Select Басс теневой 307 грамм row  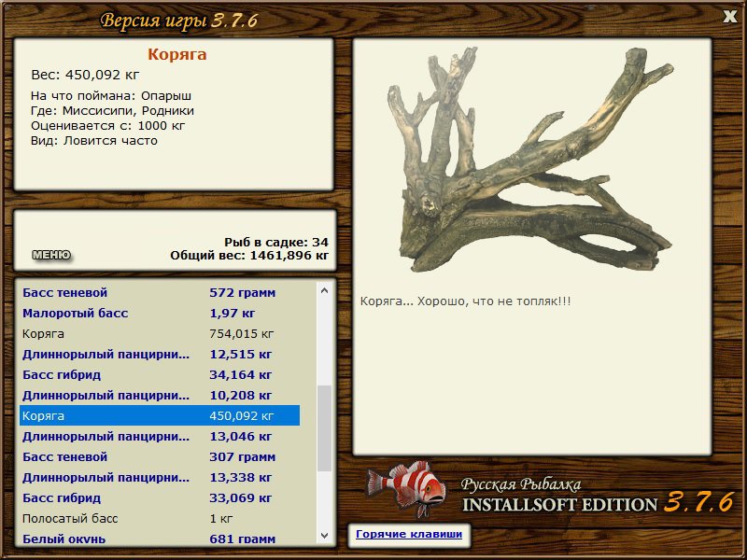tap(160, 456)
